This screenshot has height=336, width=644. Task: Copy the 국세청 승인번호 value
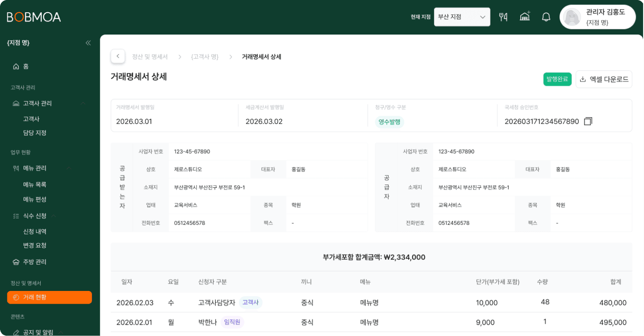[x=588, y=121]
